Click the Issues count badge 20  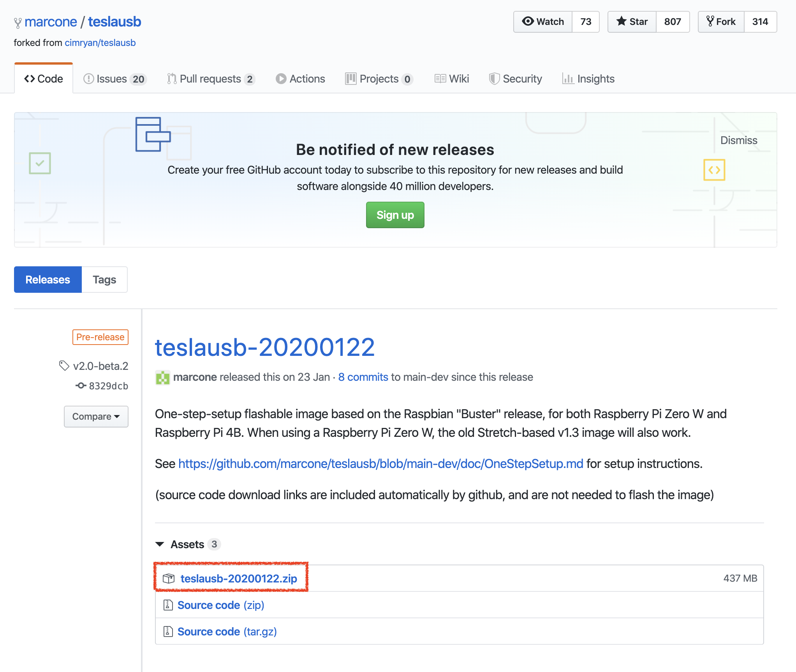coord(138,79)
